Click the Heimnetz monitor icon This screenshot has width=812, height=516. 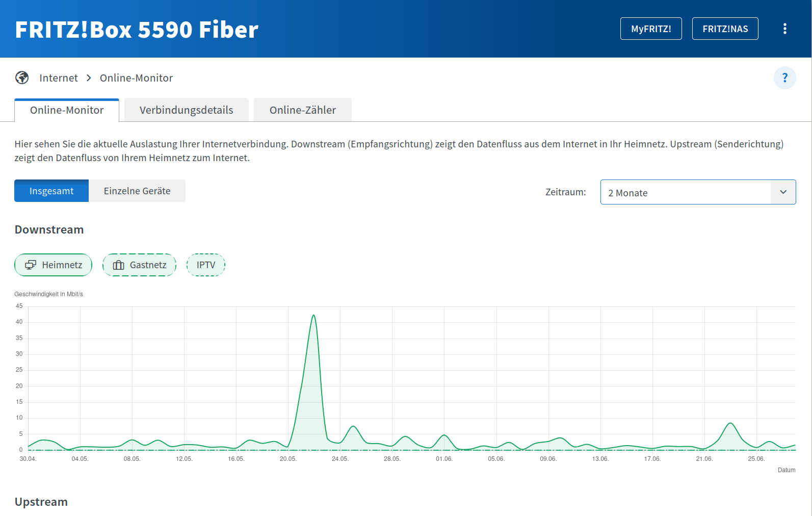click(x=31, y=265)
